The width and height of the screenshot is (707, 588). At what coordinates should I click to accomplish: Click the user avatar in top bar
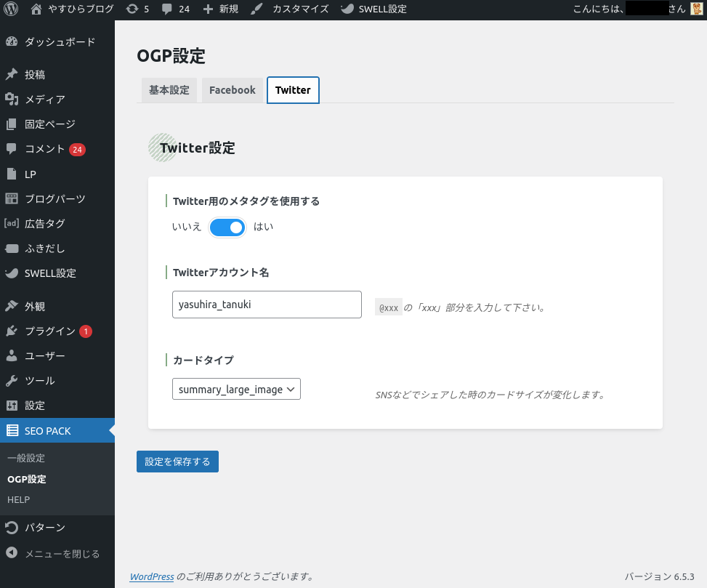(696, 9)
